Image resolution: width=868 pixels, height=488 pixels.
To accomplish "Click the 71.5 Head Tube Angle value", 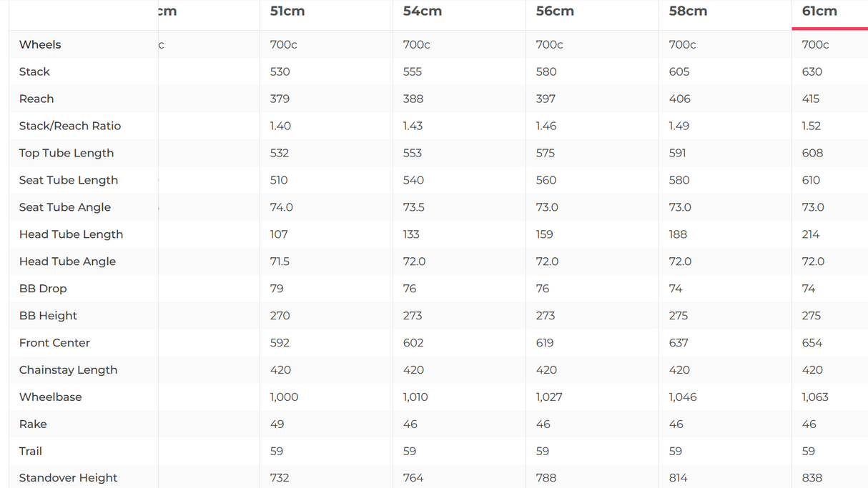I will tap(280, 262).
